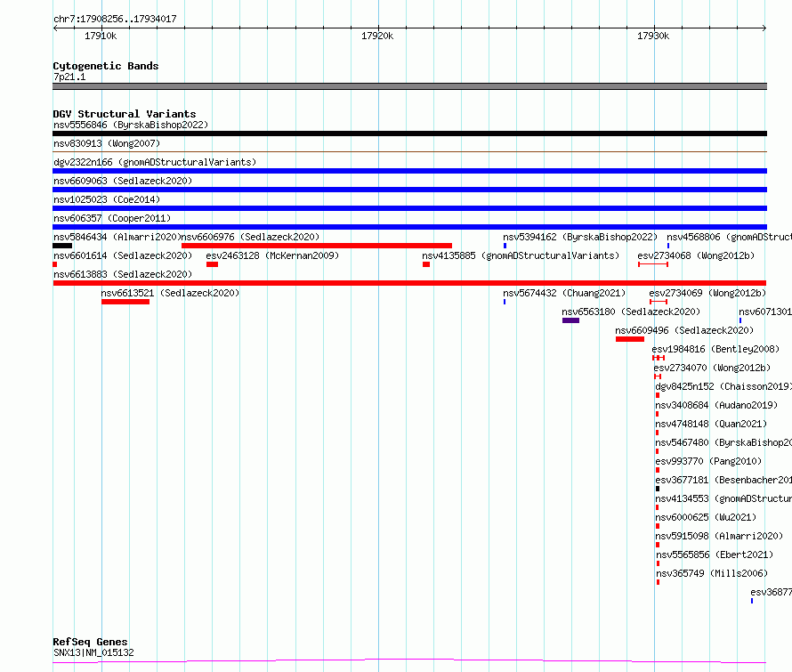792x672 pixels.
Task: Click nsv5915098 (Almarri2020) label
Action: pos(719,536)
